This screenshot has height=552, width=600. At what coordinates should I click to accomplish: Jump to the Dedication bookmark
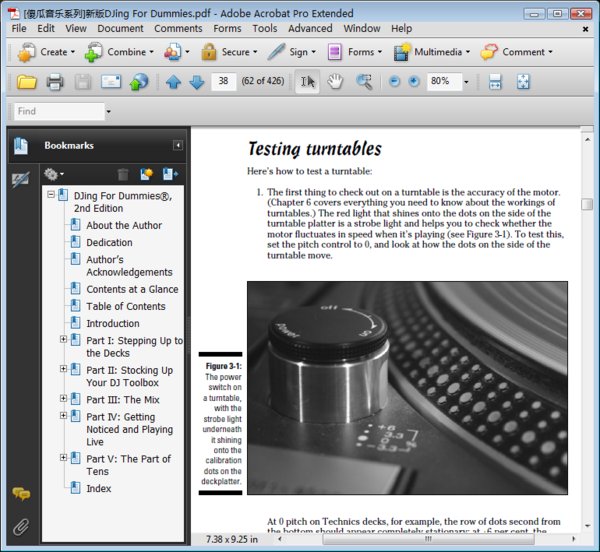tap(109, 243)
